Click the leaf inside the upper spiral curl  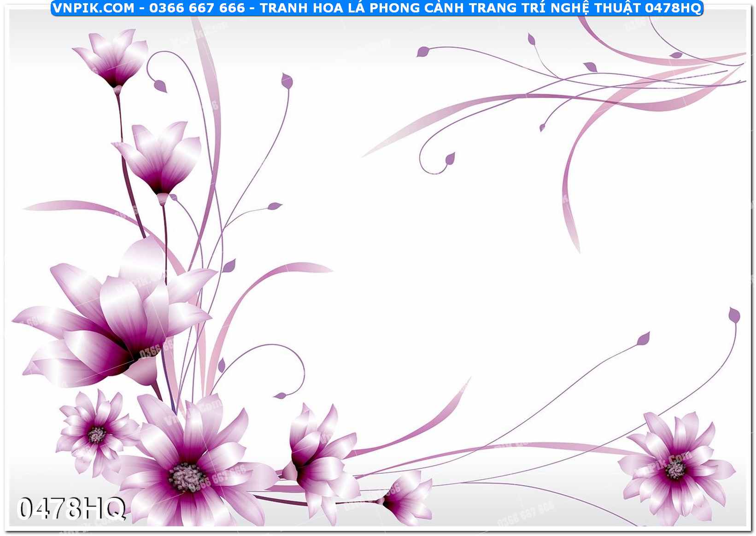pos(450,159)
